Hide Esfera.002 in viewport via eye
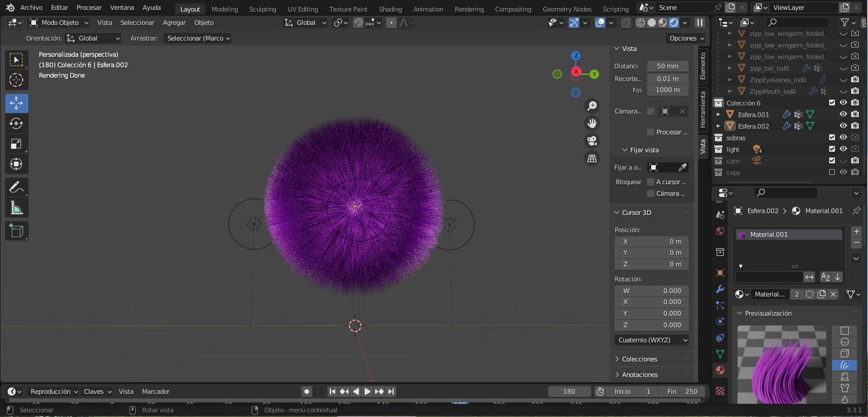Image resolution: width=868 pixels, height=417 pixels. coord(844,126)
